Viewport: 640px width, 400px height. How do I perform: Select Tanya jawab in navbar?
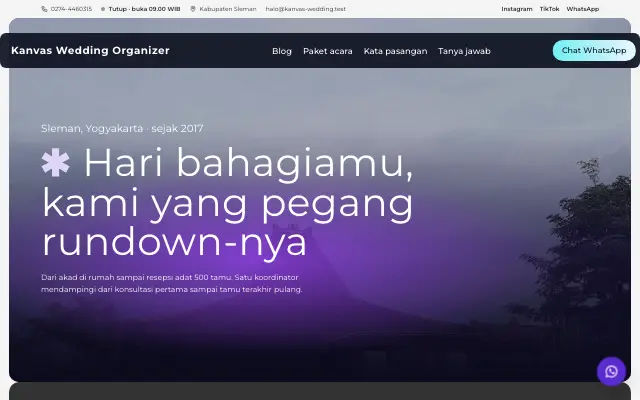464,51
